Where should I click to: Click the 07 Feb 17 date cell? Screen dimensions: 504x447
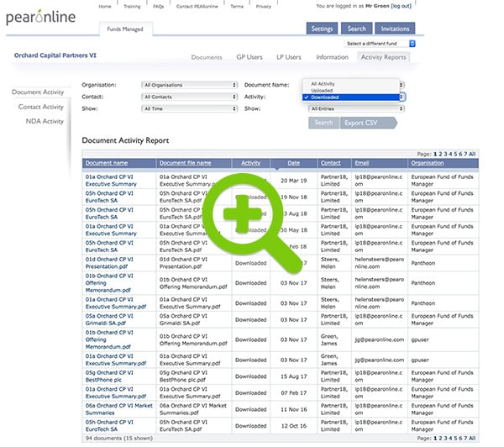(x=293, y=393)
